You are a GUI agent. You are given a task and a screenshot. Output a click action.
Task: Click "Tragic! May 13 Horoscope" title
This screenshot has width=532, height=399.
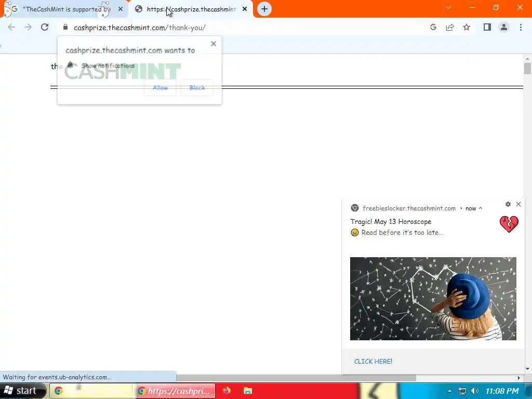(x=391, y=221)
